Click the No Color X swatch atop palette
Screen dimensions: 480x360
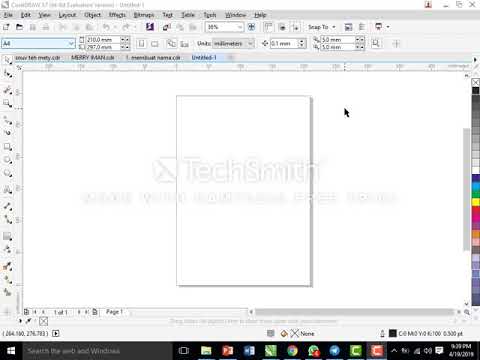coord(476,82)
